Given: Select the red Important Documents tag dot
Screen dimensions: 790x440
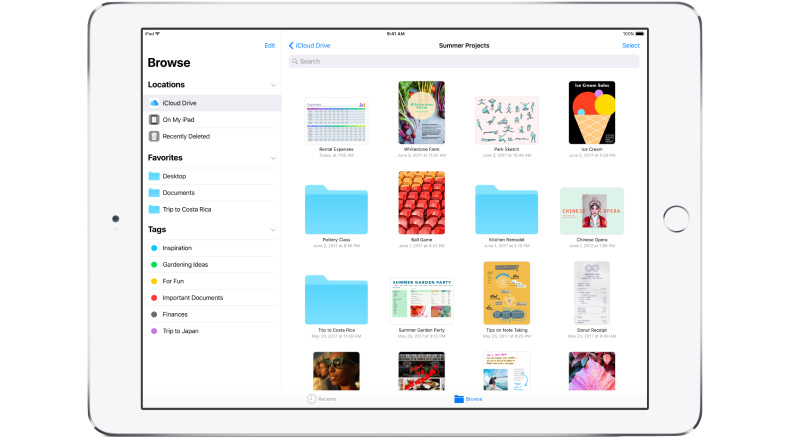Looking at the screenshot, I should tap(154, 298).
